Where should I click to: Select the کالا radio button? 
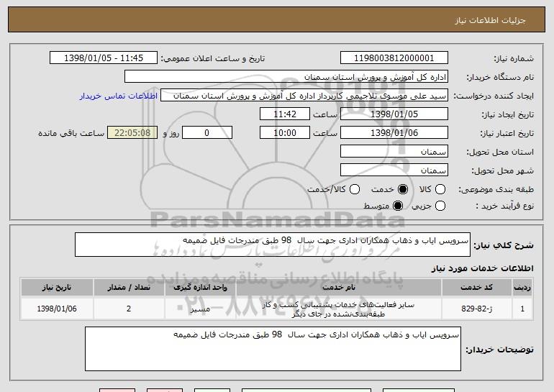pos(440,189)
